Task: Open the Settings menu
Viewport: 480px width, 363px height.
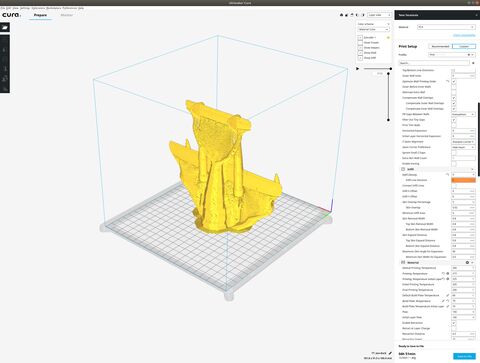Action: point(25,8)
